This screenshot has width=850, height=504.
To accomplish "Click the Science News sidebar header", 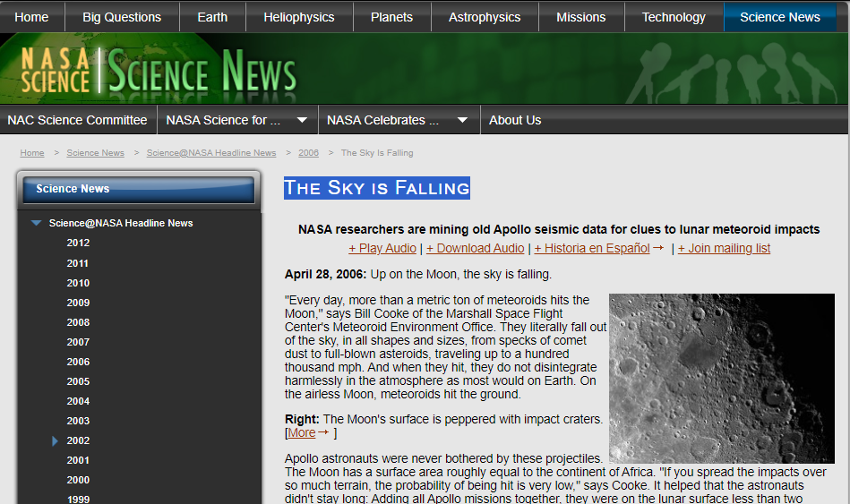I will [139, 189].
